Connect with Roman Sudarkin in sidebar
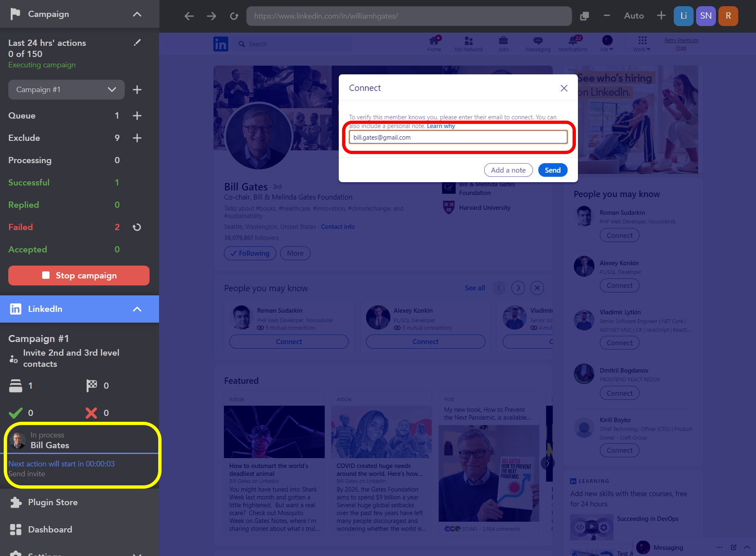 point(619,235)
